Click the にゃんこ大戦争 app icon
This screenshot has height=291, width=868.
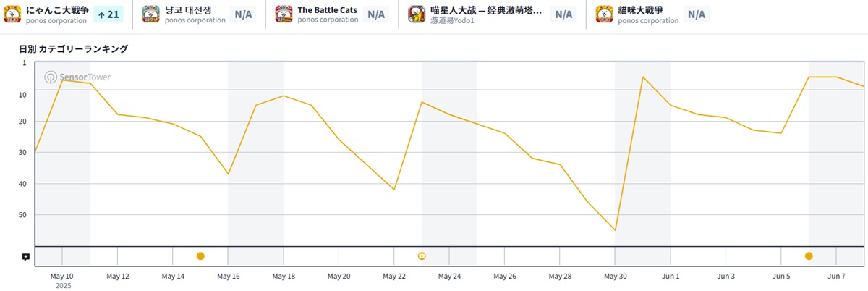pos(12,14)
